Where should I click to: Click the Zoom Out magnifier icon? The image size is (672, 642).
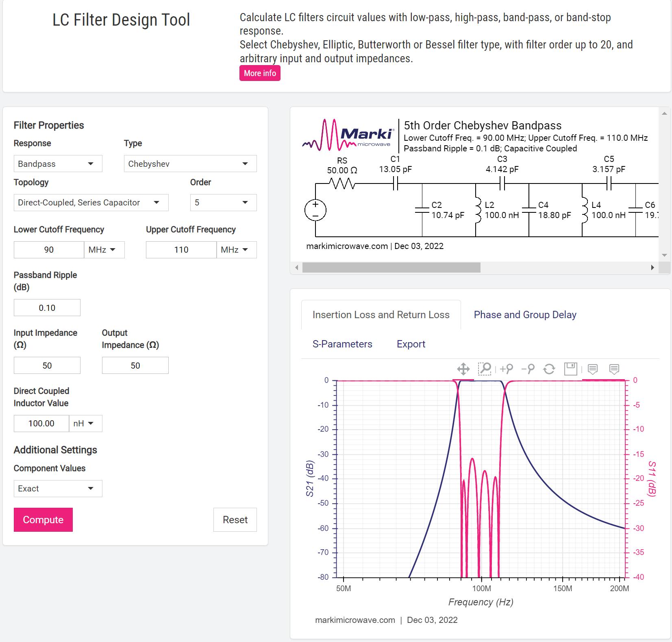coord(528,369)
